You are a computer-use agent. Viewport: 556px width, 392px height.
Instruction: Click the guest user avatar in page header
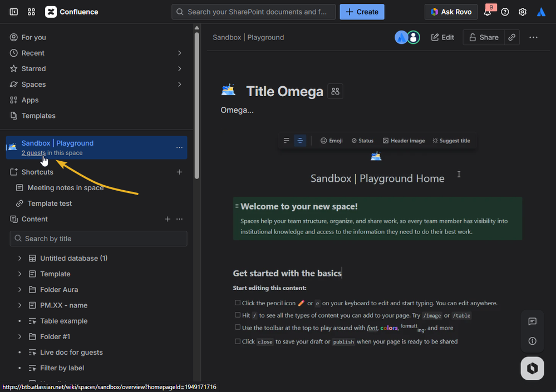click(414, 37)
